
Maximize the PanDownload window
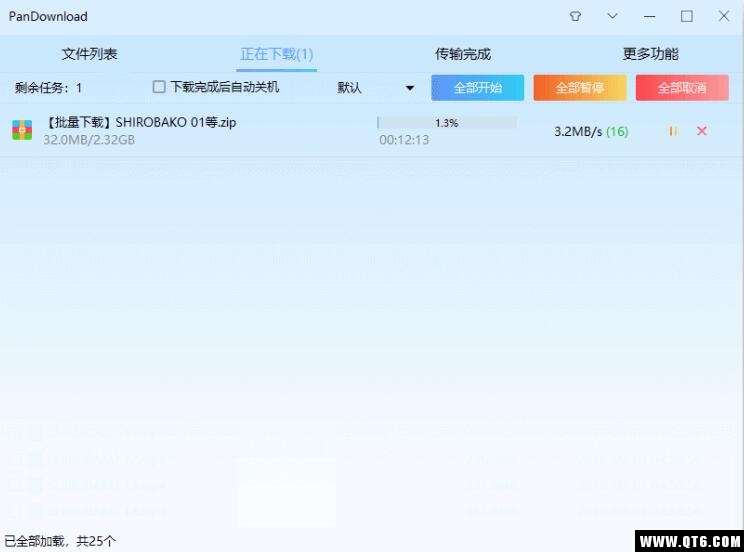coord(687,16)
